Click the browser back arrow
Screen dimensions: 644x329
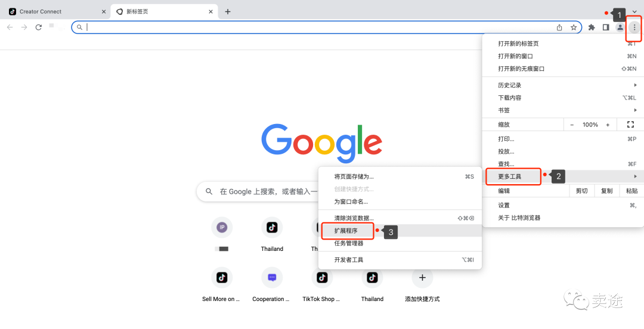(10, 27)
